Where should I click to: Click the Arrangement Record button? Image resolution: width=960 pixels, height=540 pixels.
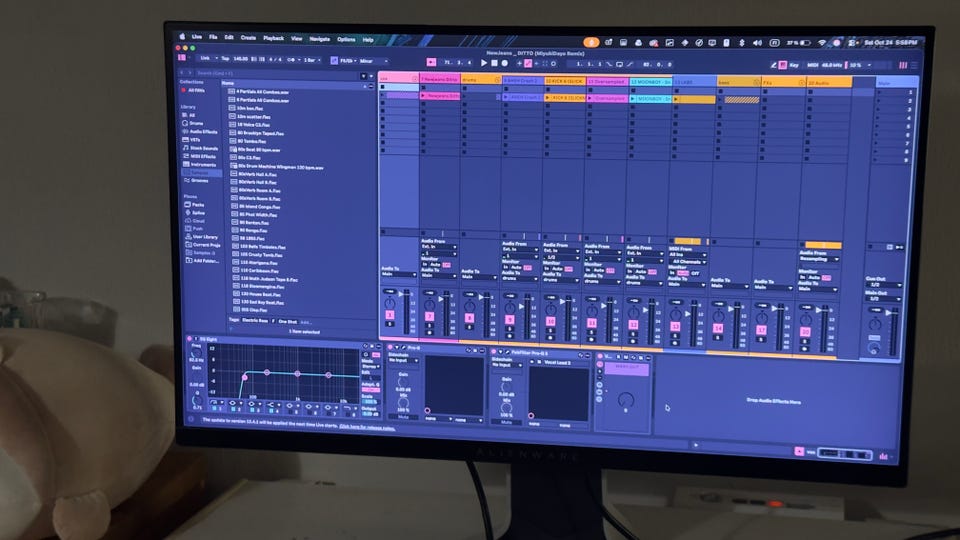coord(504,63)
